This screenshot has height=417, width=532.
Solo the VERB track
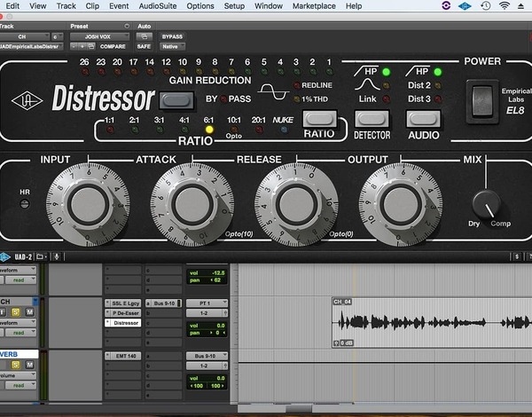pyautogui.click(x=16, y=365)
